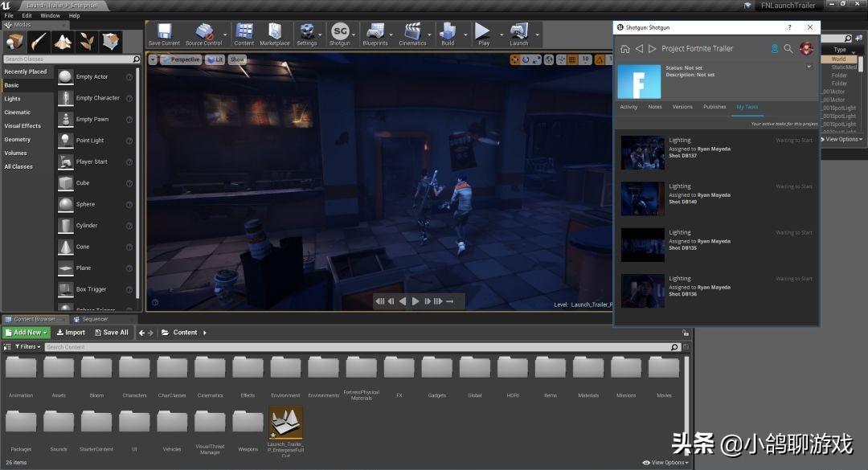Click the Save All button
The width and height of the screenshot is (868, 470).
[x=112, y=333]
